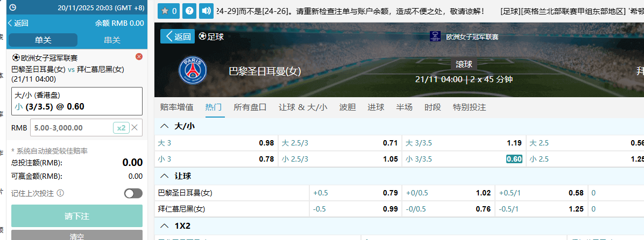Viewport: 644px width, 240px height.
Task: Open the help question mark icon
Action: click(189, 10)
